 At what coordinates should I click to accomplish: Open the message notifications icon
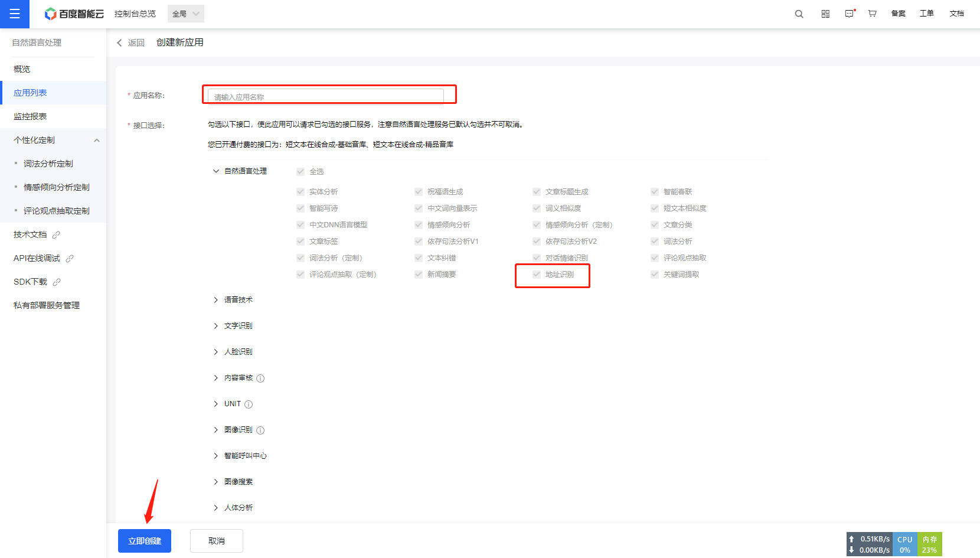pyautogui.click(x=849, y=14)
